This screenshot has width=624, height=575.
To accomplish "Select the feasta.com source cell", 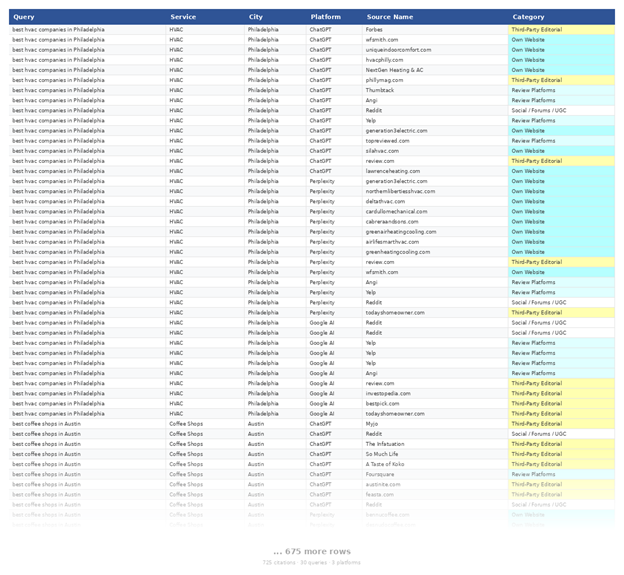I will 435,495.
